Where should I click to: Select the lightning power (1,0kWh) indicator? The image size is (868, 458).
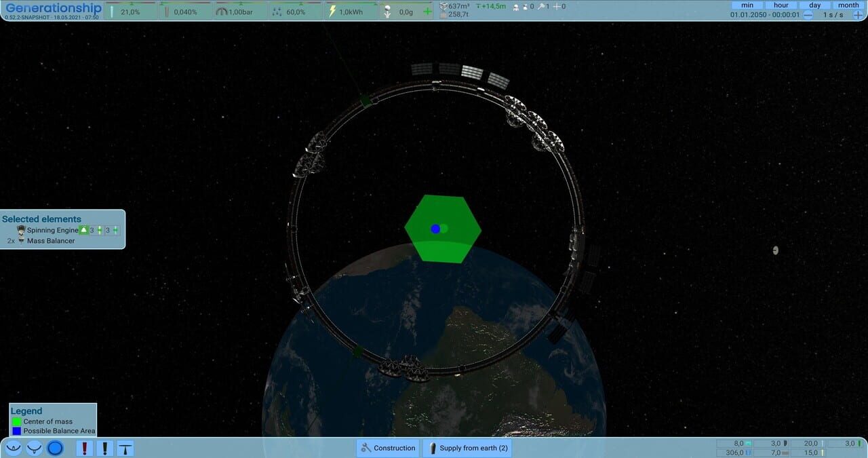click(x=331, y=11)
